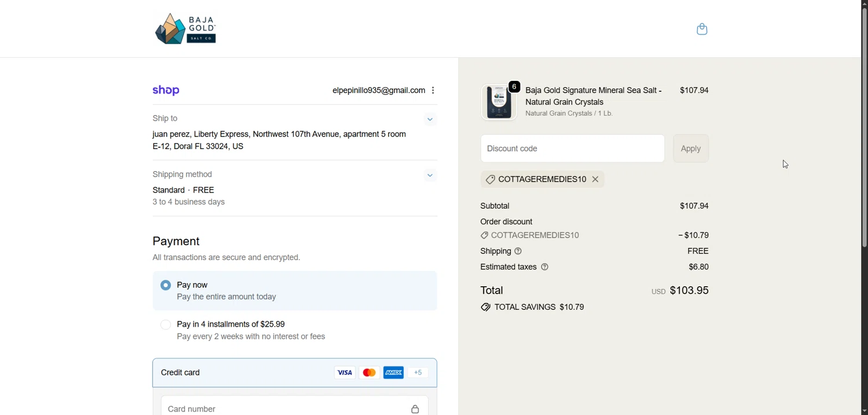
Task: Open the Shipping help question mark
Action: [x=518, y=251]
